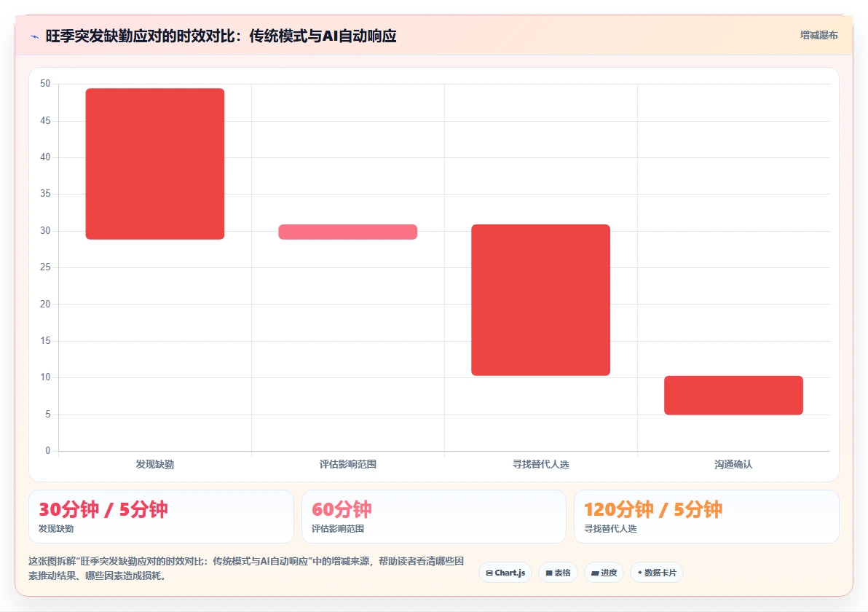Screen dimensions: 868x612
Task: Click the 120分钟 / 5分钟 data card
Action: coord(706,516)
